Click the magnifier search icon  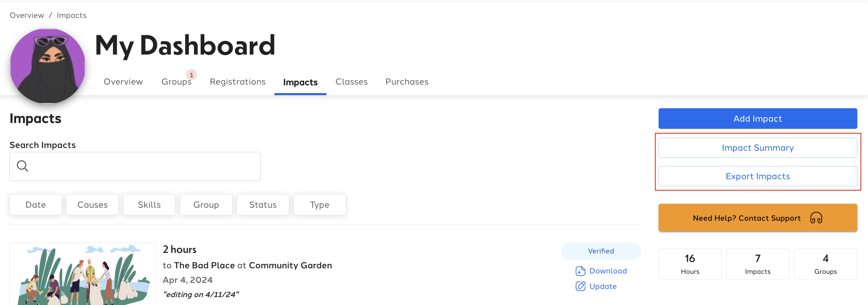coord(22,166)
